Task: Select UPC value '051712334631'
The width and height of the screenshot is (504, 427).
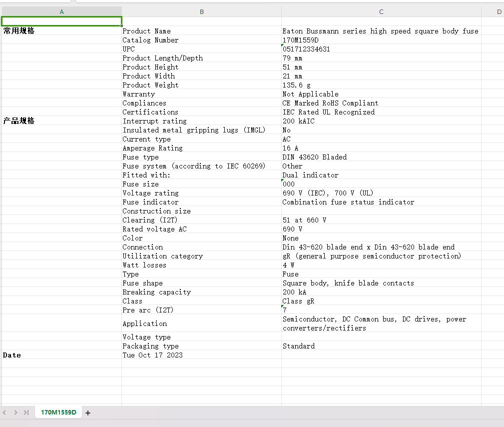Action: (x=381, y=49)
